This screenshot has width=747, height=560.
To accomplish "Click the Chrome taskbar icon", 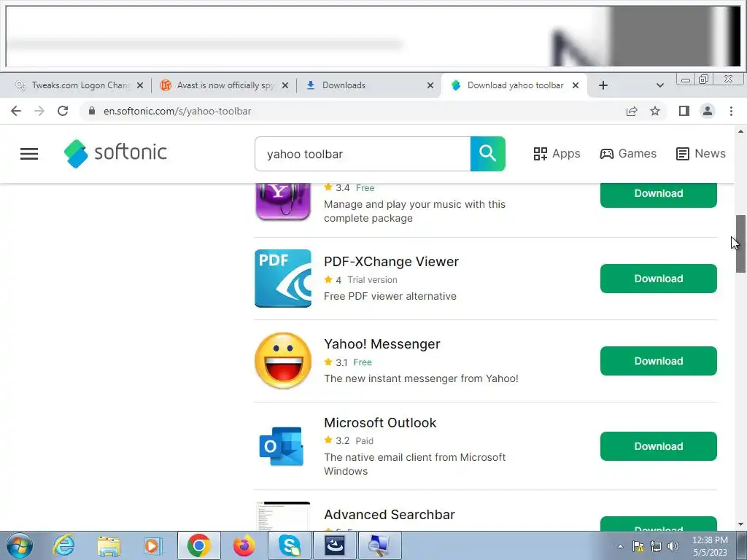I will tap(198, 545).
